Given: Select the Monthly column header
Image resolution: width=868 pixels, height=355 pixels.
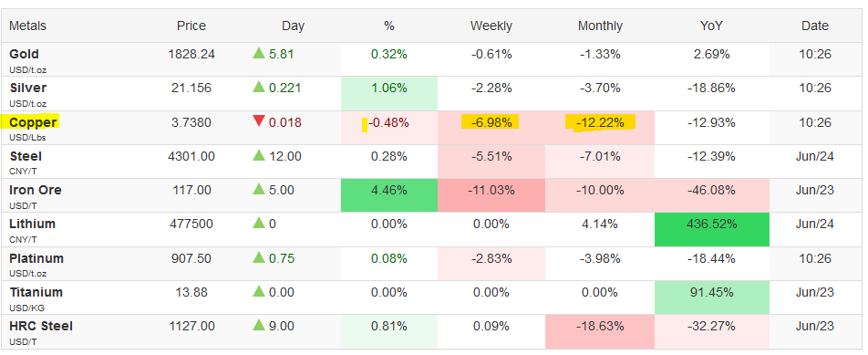Looking at the screenshot, I should (x=600, y=26).
